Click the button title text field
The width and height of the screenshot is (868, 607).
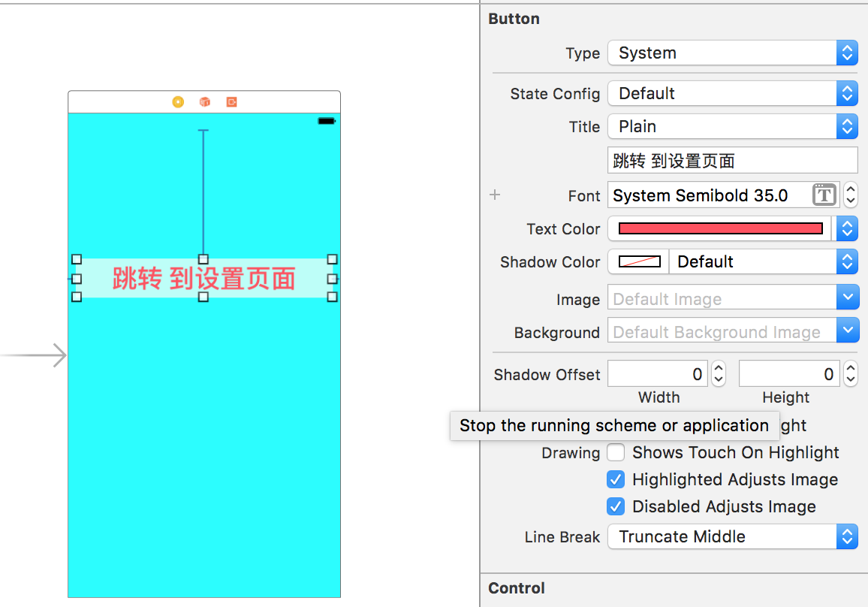[x=732, y=161]
